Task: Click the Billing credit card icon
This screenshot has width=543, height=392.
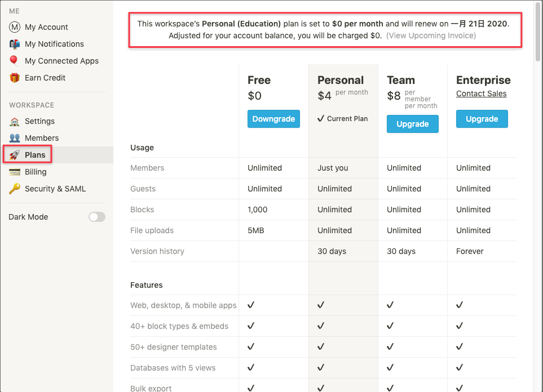Action: (15, 172)
